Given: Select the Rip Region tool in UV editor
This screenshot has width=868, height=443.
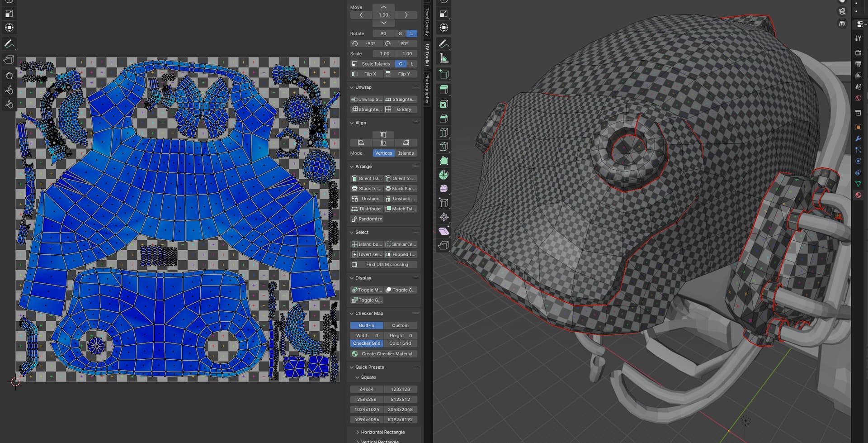Looking at the screenshot, I should coord(9,60).
